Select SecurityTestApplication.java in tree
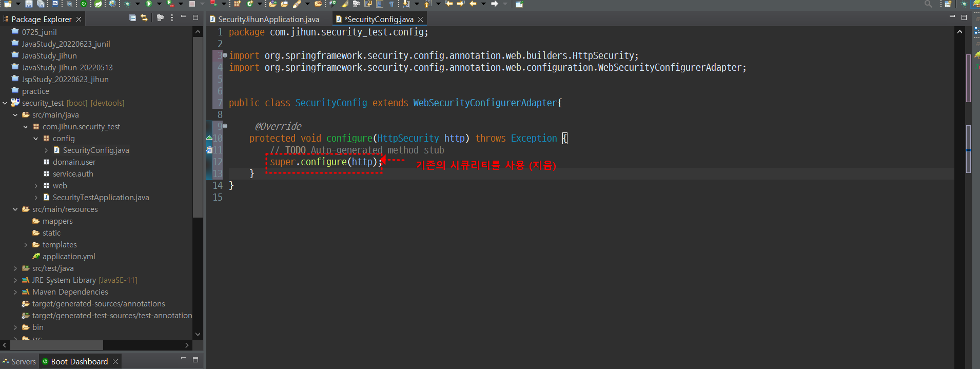The height and width of the screenshot is (369, 980). tap(101, 198)
